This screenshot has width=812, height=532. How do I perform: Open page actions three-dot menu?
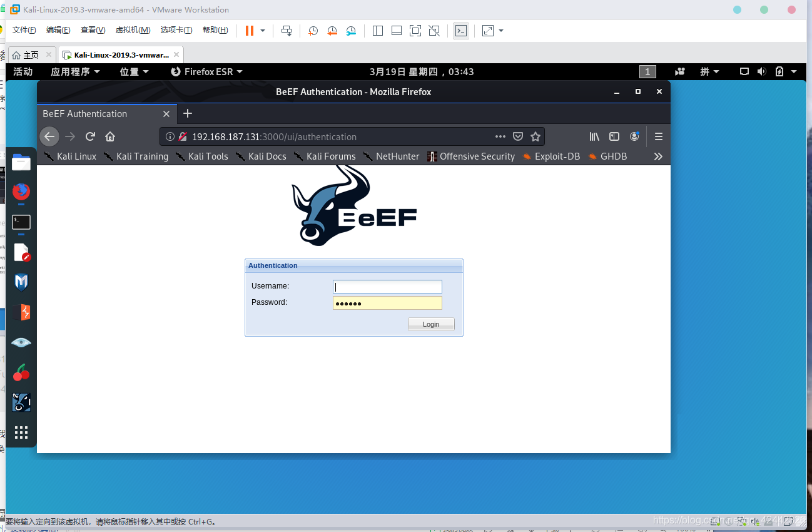pos(500,136)
